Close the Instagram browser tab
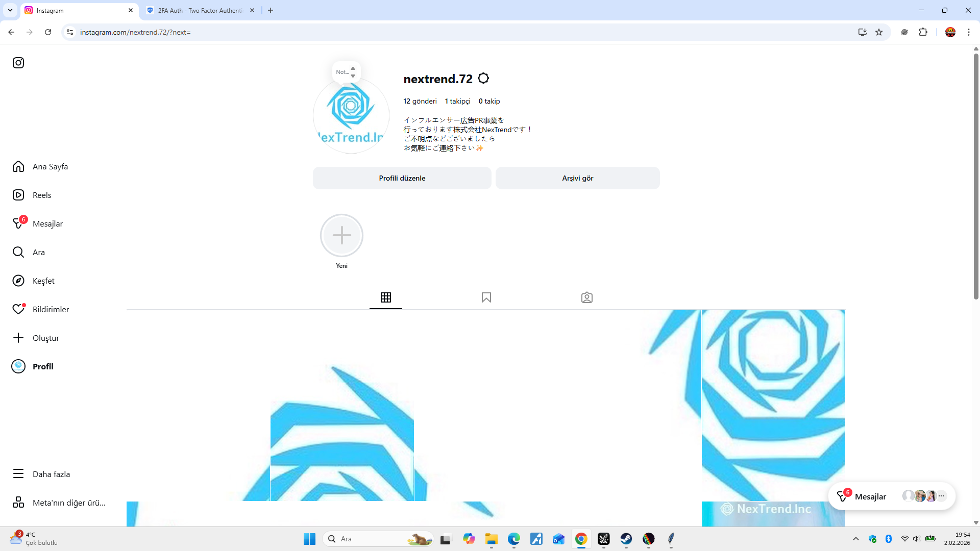This screenshot has width=980, height=551. (131, 10)
